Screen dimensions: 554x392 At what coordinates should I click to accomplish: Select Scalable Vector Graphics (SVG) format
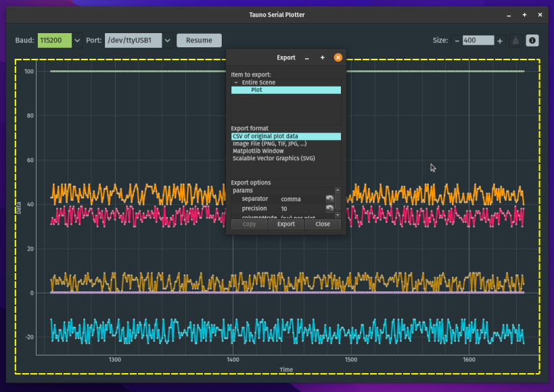pyautogui.click(x=273, y=159)
